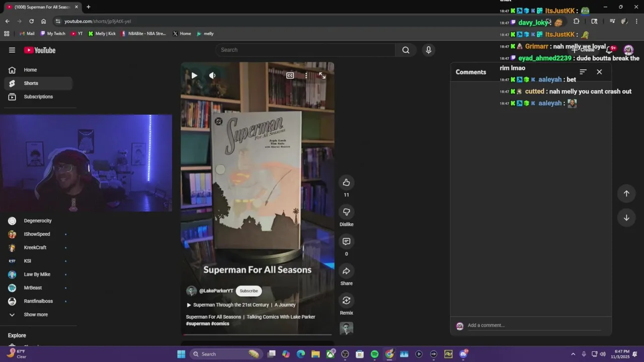Viewport: 644px width, 362px height.
Task: Toggle closed captions on the Short
Action: [x=290, y=75]
